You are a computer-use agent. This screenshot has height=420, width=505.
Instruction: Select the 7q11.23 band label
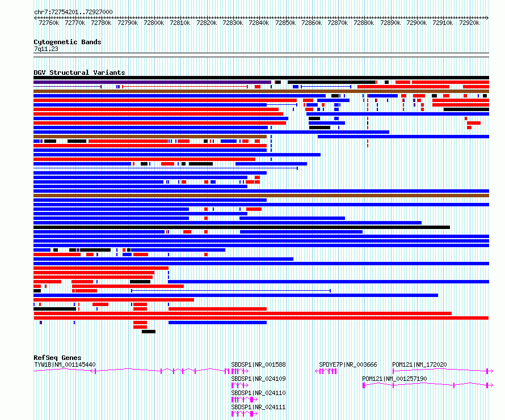coord(46,49)
